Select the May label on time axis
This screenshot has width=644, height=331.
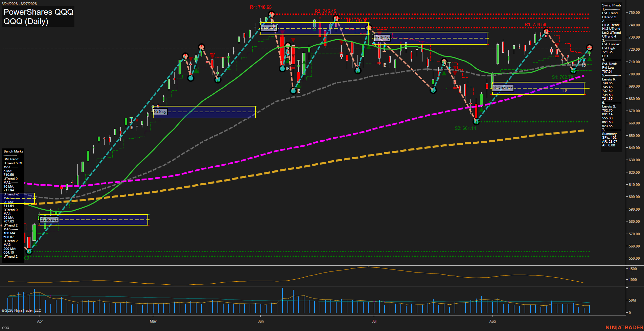point(153,321)
